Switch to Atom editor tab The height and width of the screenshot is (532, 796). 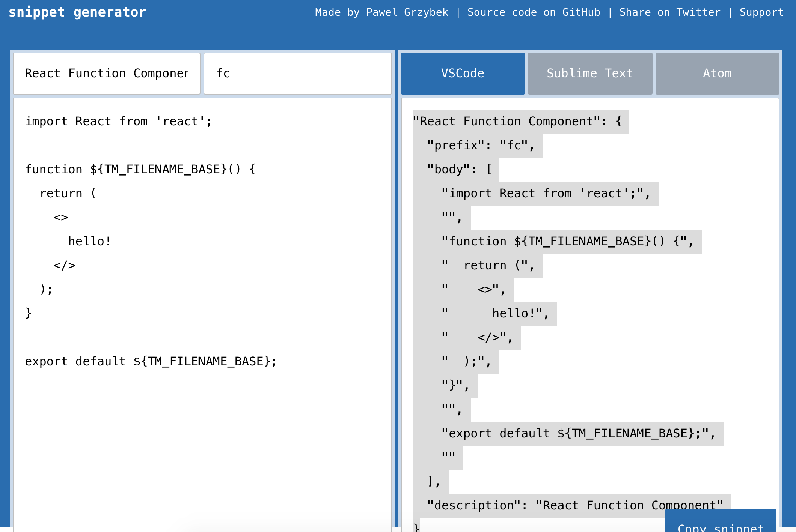coord(717,73)
